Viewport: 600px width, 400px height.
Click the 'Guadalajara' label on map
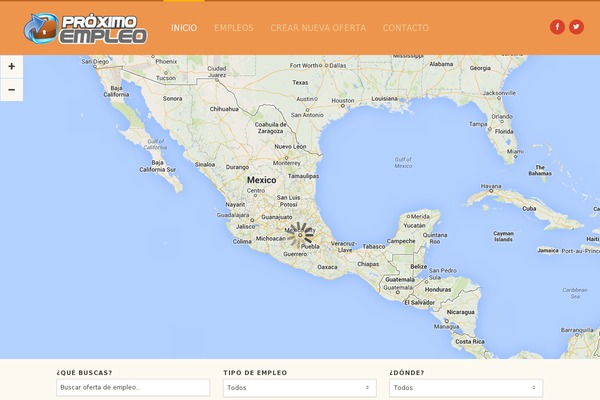pos(233,215)
